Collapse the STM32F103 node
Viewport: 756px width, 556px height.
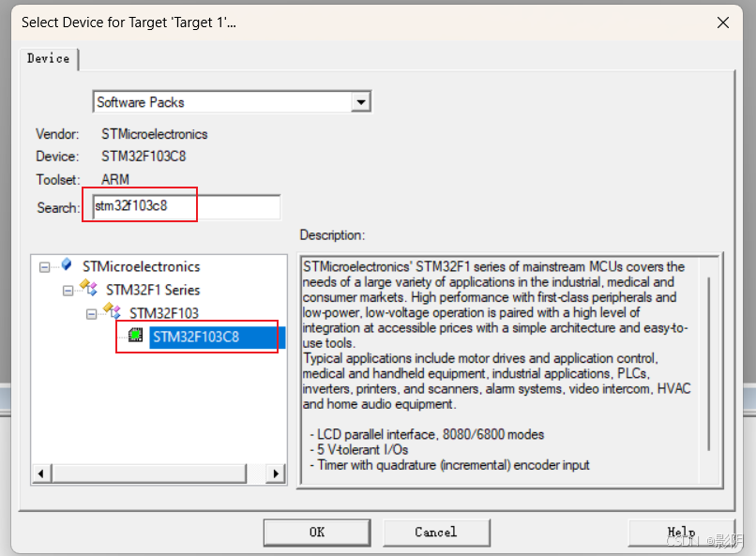91,314
